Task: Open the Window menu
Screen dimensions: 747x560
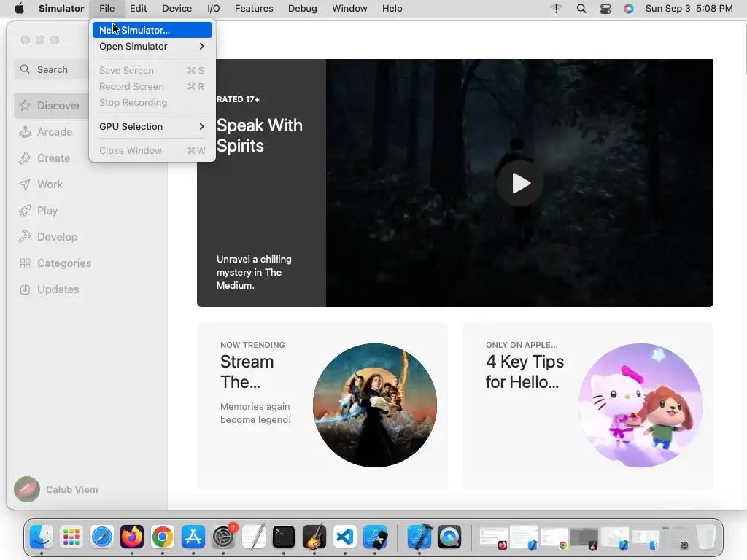Action: coord(349,9)
